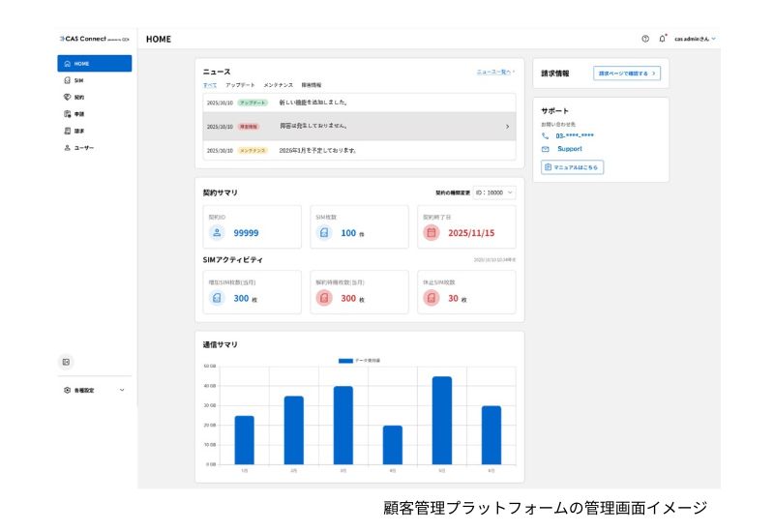
Task: Open the 障害は発生しておりません news row
Action: (x=359, y=126)
